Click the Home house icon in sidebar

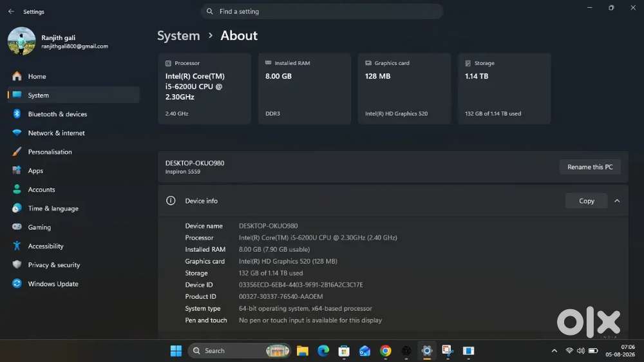pyautogui.click(x=17, y=76)
